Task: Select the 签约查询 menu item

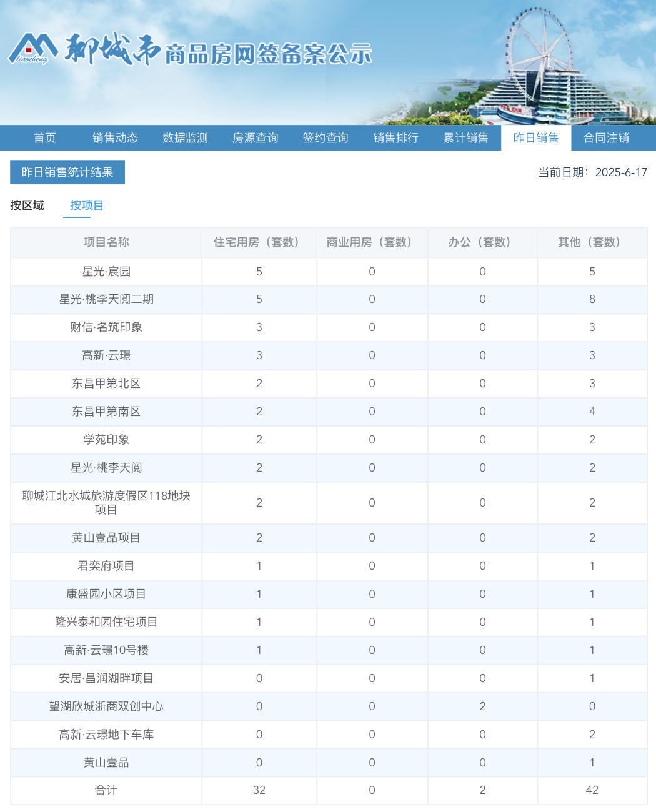Action: point(325,137)
